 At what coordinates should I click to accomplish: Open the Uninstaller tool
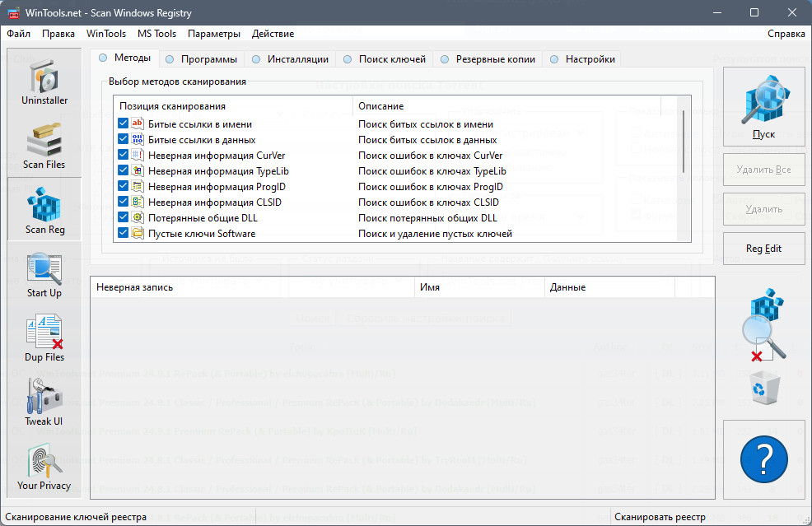(x=44, y=82)
